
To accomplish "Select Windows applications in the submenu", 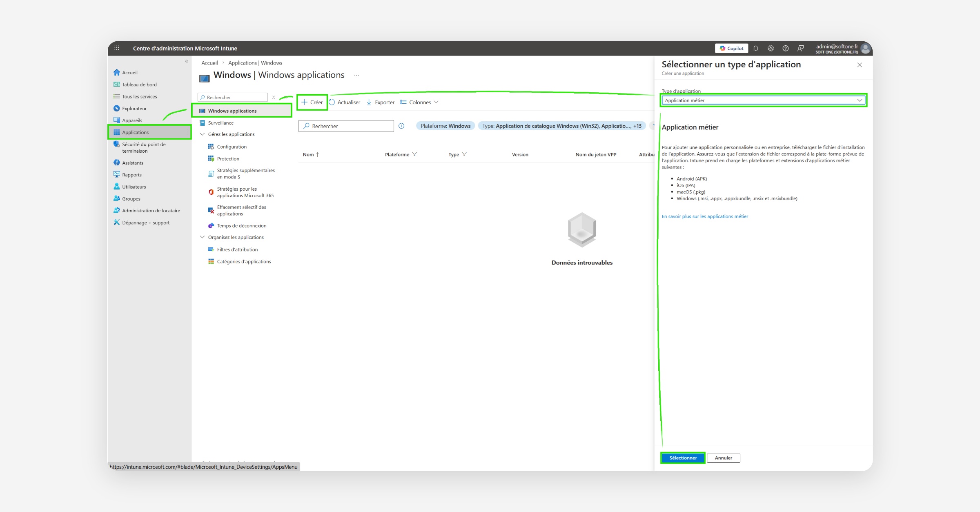I will pyautogui.click(x=242, y=111).
